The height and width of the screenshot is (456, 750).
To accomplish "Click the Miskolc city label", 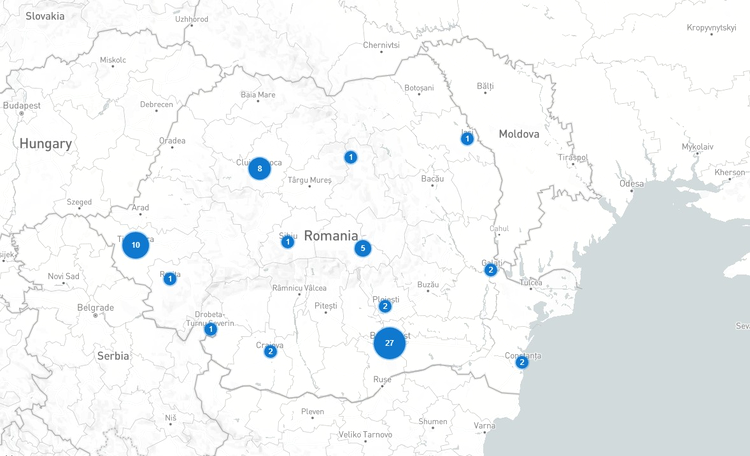I will (x=113, y=60).
